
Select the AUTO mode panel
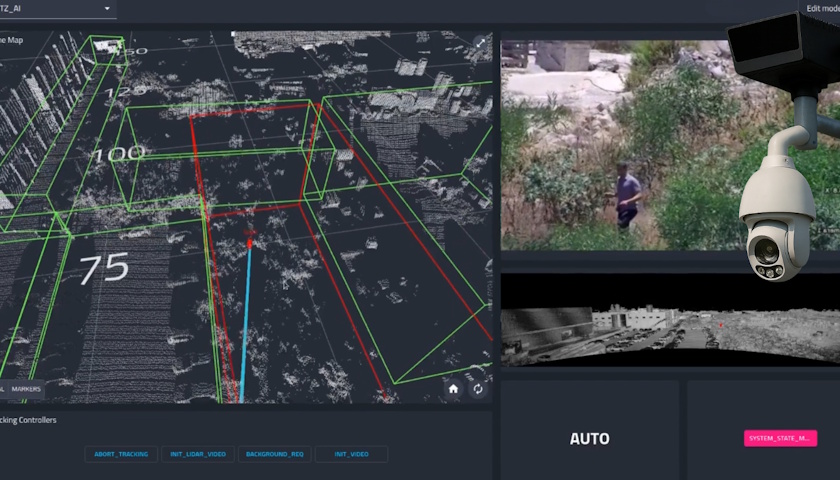pyautogui.click(x=589, y=438)
